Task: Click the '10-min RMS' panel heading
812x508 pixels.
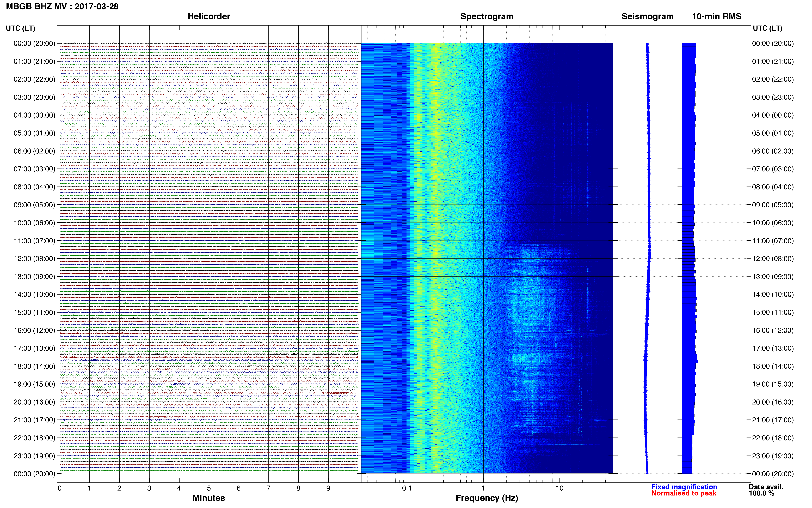Action: (x=717, y=16)
